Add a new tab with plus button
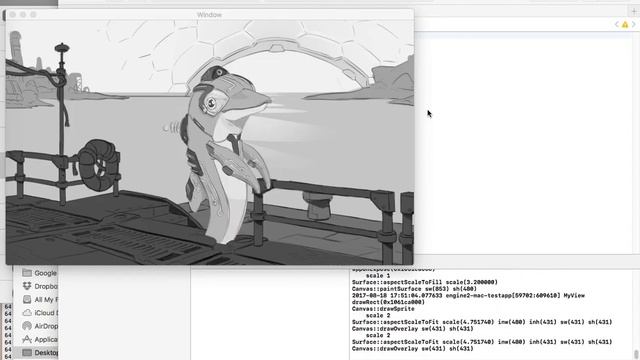The height and width of the screenshot is (360, 640). pos(634,11)
